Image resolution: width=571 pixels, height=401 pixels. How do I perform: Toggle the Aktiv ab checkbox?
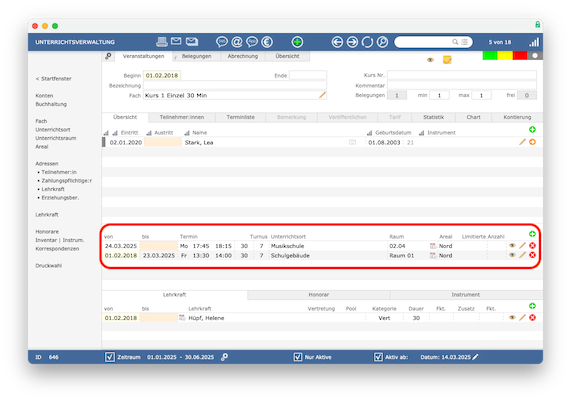(378, 357)
